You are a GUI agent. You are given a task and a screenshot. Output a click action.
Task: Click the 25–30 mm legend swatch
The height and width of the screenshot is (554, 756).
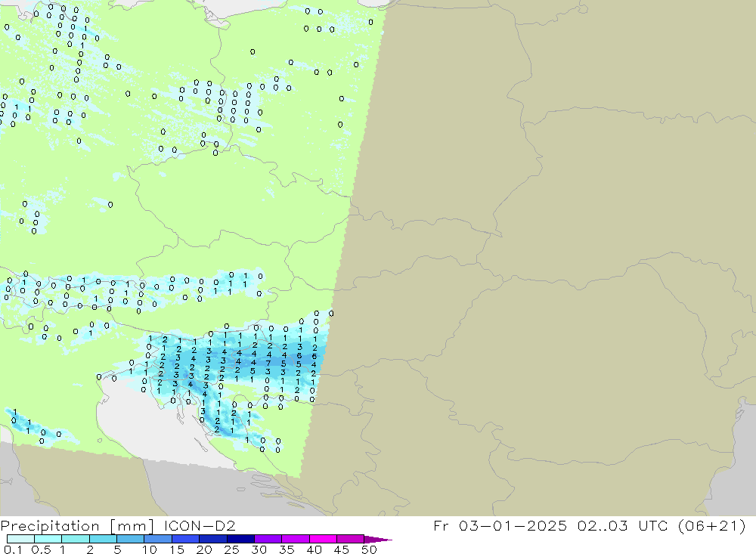tap(240, 539)
